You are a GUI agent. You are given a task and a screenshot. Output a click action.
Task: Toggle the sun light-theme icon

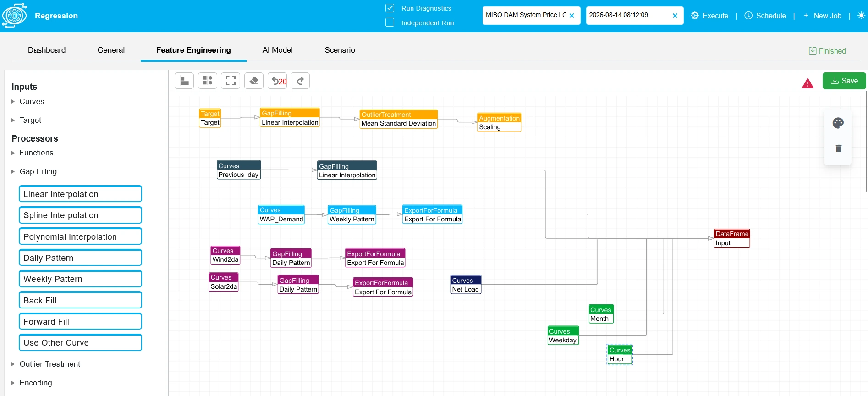pyautogui.click(x=861, y=16)
